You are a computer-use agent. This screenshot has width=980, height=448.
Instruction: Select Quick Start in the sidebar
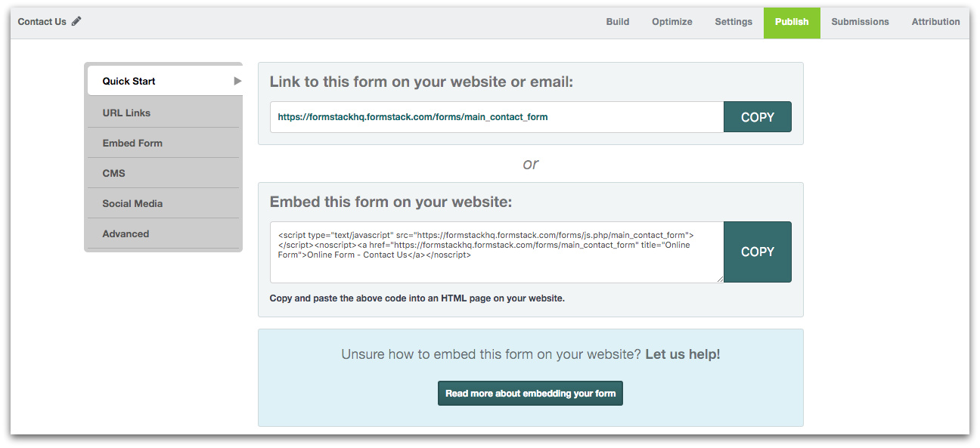pos(129,81)
